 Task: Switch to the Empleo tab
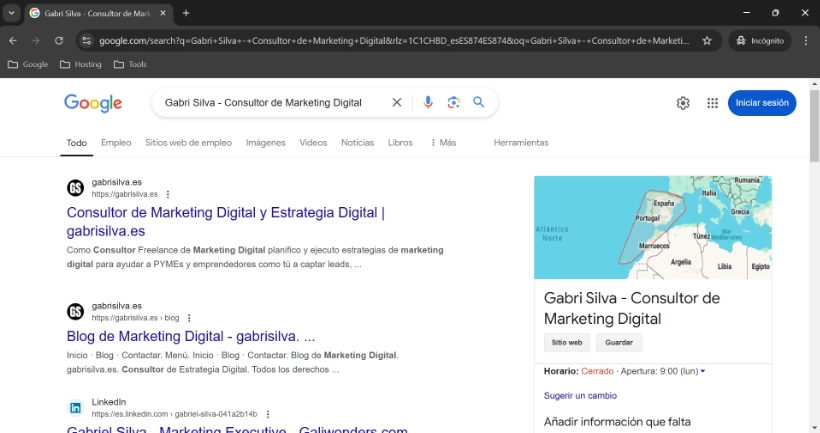[116, 143]
